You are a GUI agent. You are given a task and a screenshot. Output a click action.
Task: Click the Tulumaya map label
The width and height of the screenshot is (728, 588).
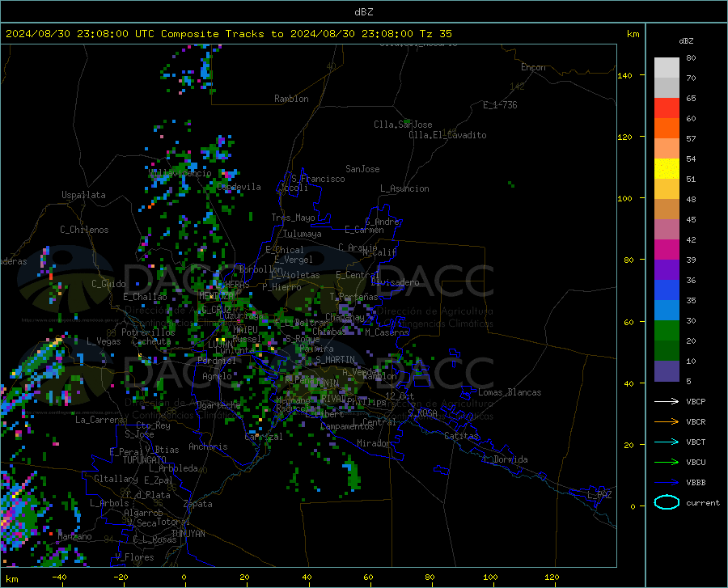303,234
